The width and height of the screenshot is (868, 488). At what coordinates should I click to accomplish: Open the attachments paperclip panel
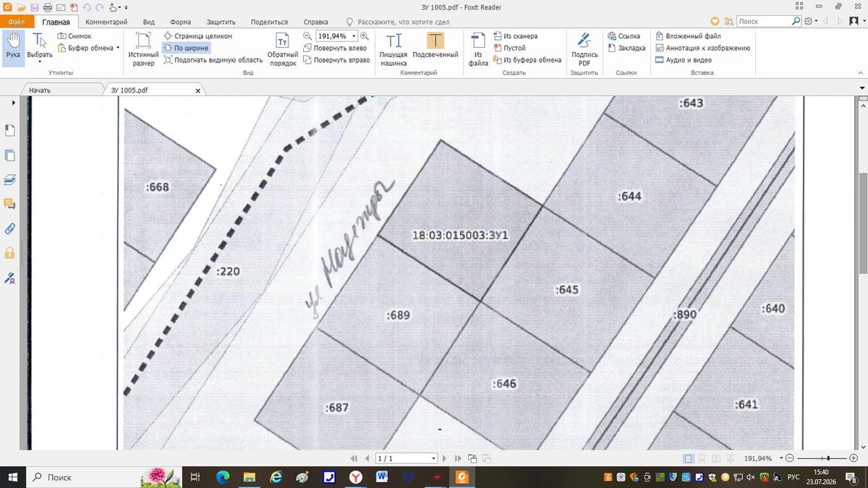pyautogui.click(x=10, y=228)
